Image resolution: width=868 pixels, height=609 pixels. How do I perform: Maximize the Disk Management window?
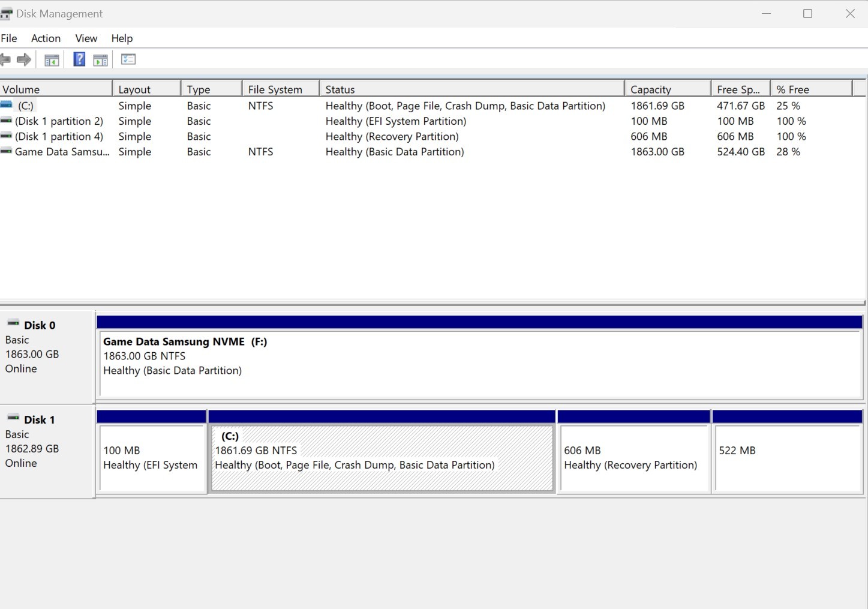tap(807, 14)
